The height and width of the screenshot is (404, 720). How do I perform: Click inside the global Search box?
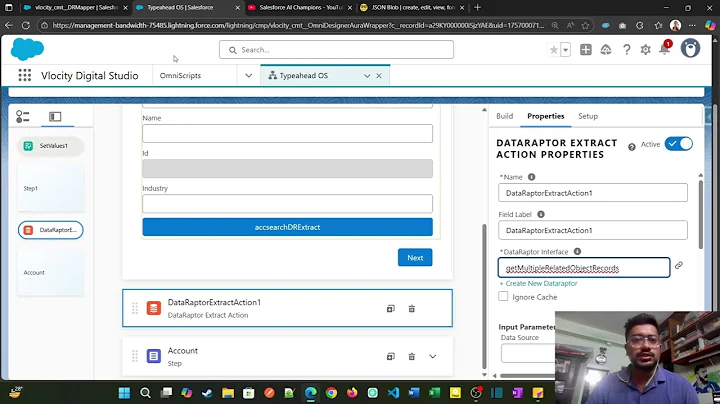(336, 50)
